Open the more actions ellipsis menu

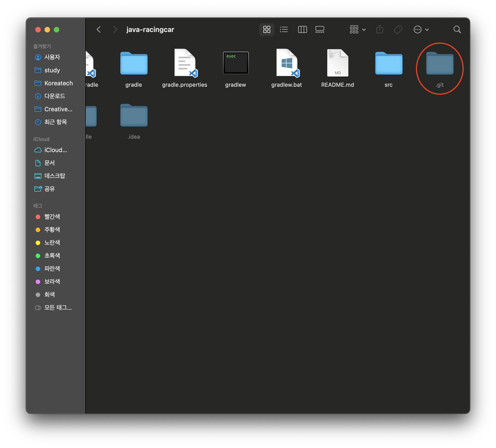click(x=421, y=29)
